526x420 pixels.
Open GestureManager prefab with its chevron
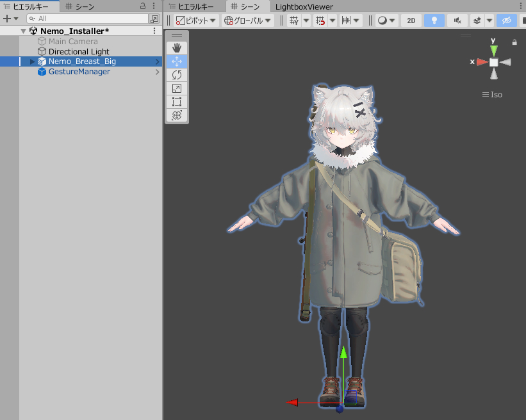tap(158, 72)
